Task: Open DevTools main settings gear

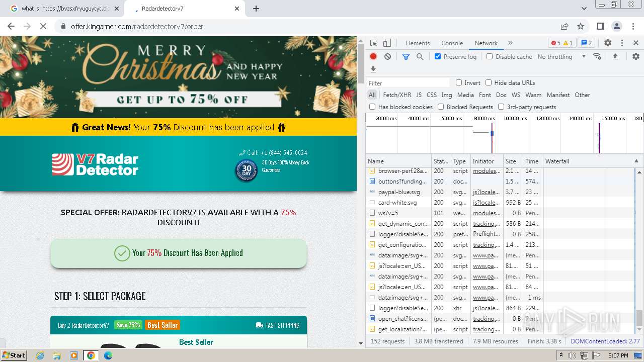Action: (608, 43)
